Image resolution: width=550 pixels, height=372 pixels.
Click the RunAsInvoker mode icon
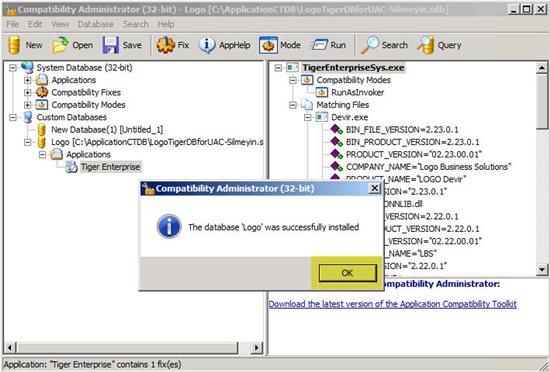point(322,92)
